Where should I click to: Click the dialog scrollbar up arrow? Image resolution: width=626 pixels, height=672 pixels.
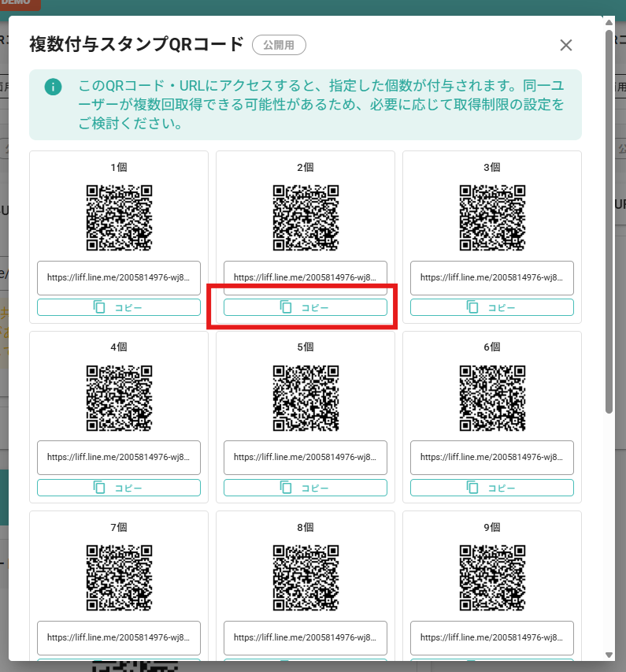pyautogui.click(x=609, y=22)
